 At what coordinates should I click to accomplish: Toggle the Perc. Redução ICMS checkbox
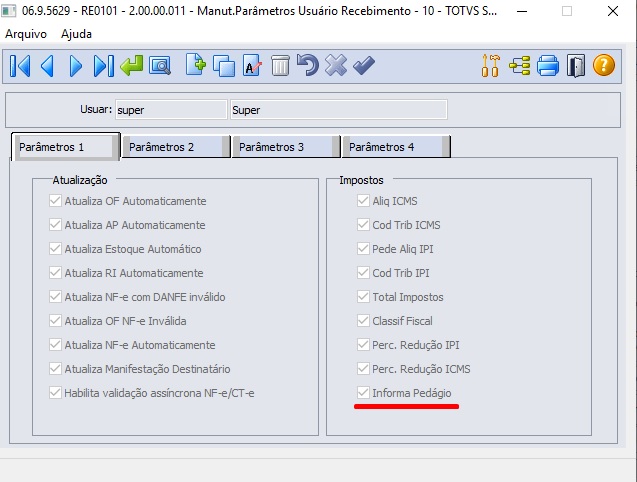pos(363,369)
